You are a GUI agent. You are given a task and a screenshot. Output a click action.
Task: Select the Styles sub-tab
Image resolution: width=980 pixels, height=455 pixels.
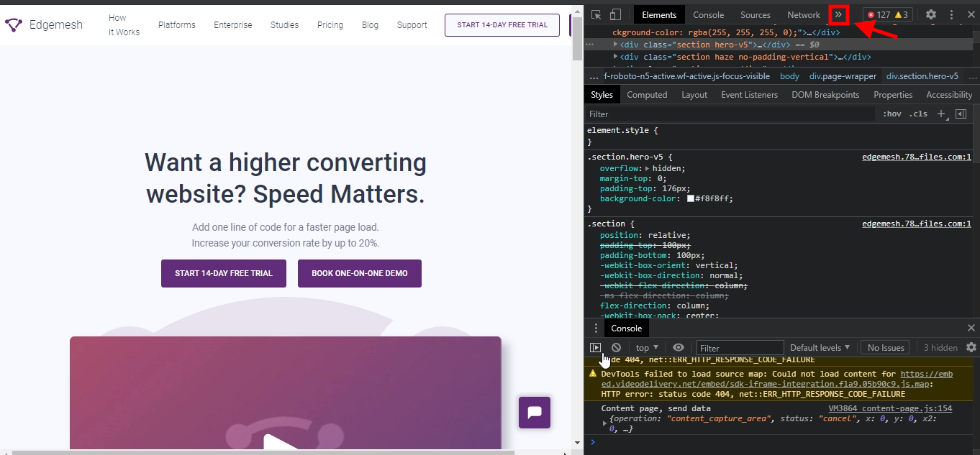coord(602,94)
